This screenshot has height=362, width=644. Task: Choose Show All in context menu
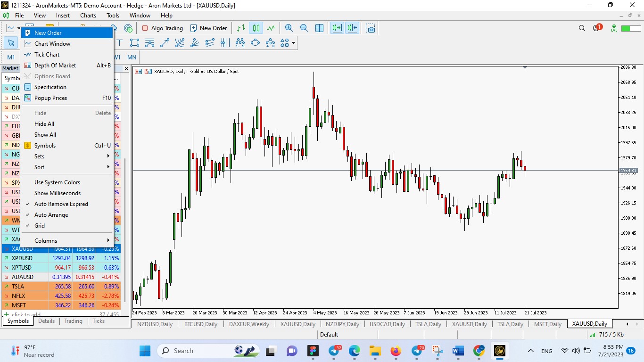(67, 135)
